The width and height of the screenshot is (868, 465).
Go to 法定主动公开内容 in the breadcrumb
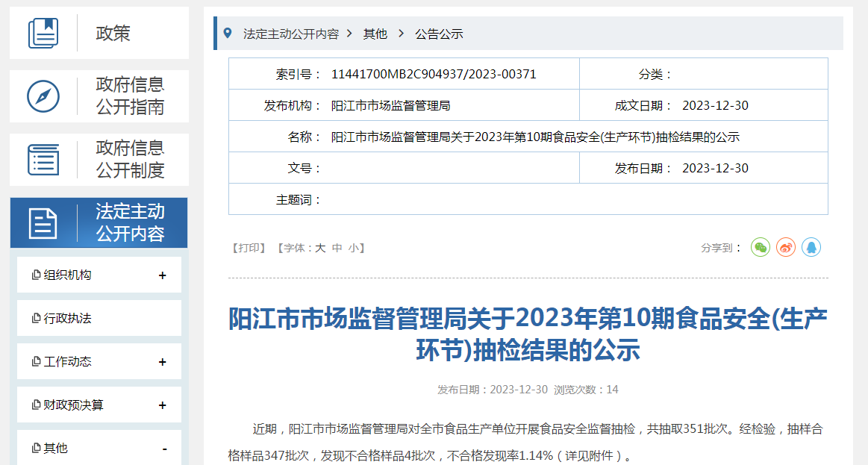(291, 34)
